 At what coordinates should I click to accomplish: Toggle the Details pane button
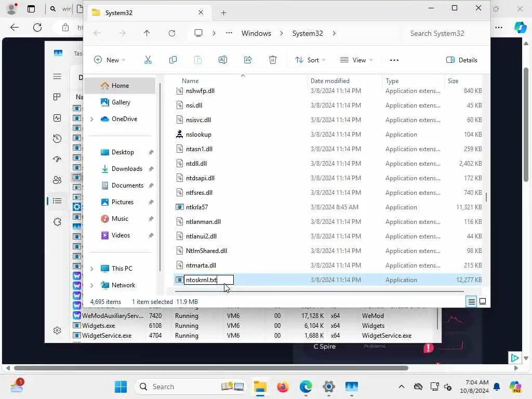click(461, 60)
